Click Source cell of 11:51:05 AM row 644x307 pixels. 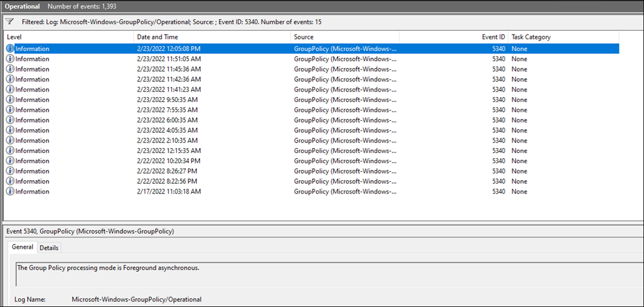345,59
